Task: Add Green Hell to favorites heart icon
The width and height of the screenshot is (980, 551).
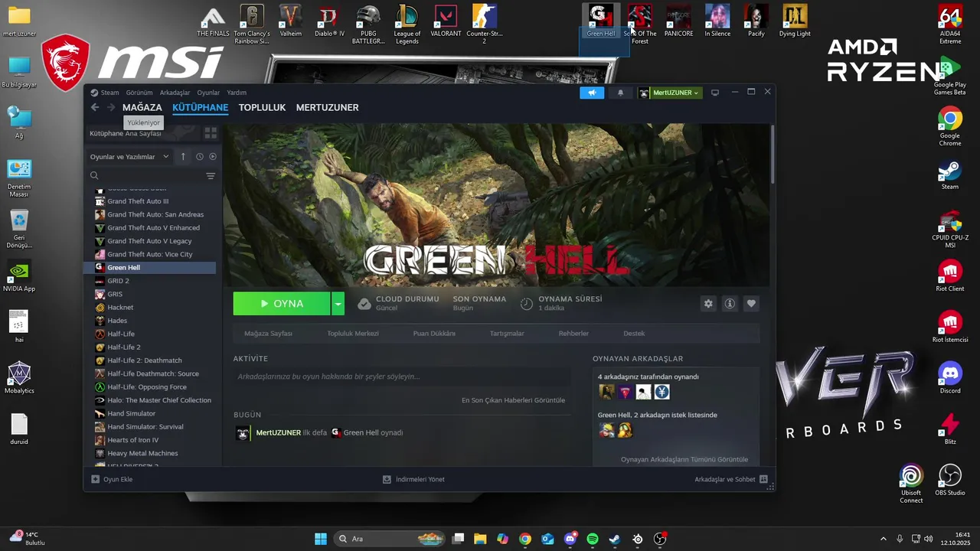Action: click(x=751, y=304)
